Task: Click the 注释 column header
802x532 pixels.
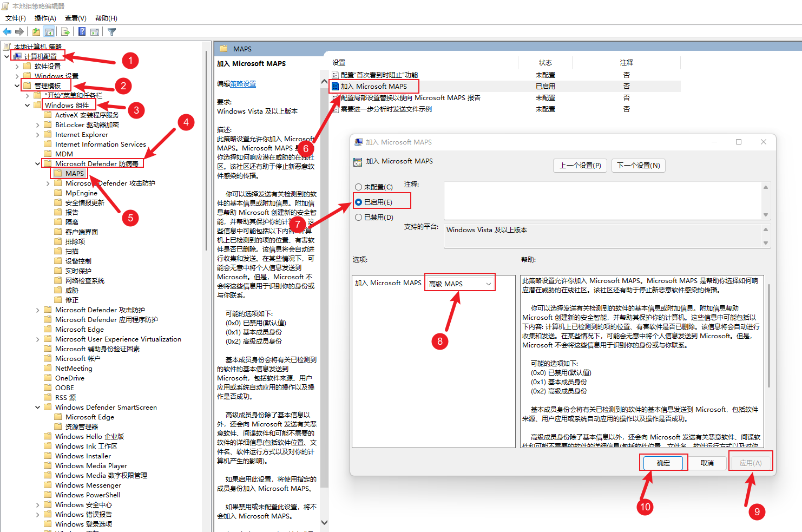Action: 627,63
